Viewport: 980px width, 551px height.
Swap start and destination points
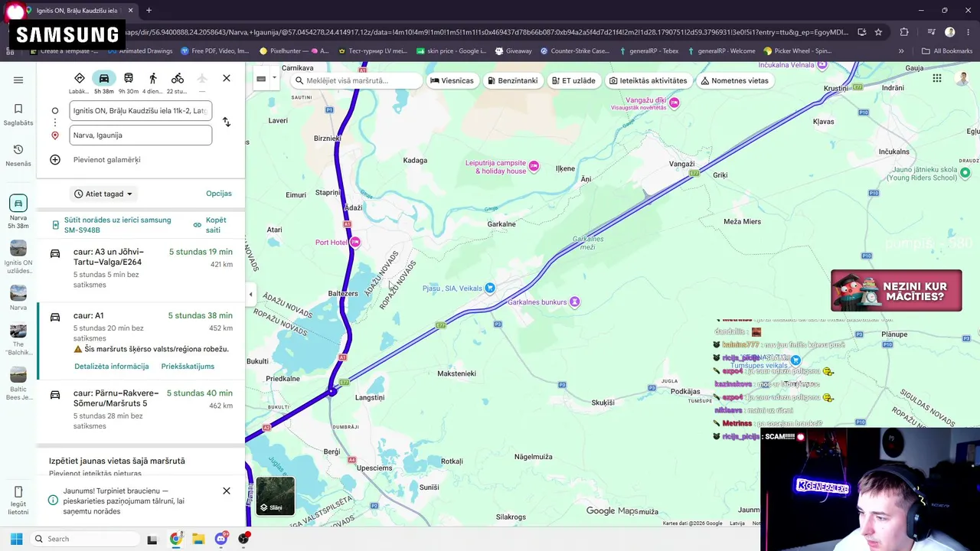click(x=227, y=122)
